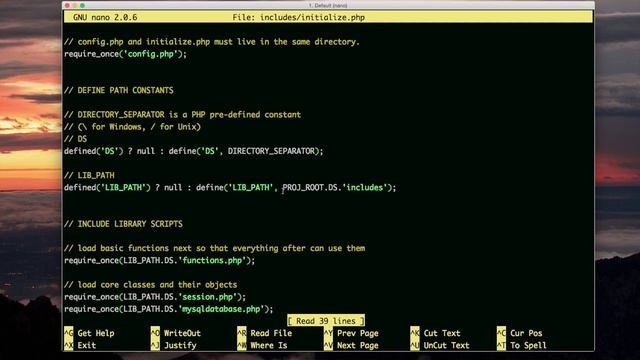Image resolution: width=640 pixels, height=360 pixels.
Task: Click the Prev Page shortcut label
Action: coord(358,333)
